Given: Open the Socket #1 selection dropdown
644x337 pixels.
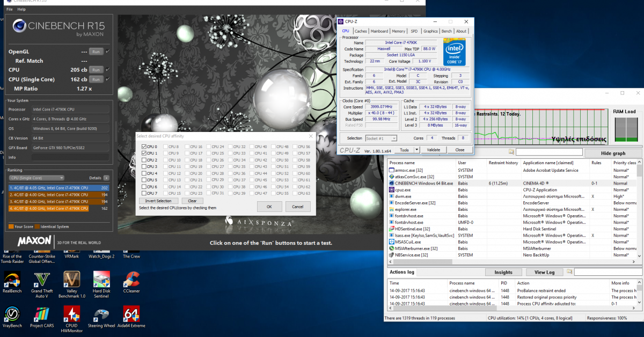Looking at the screenshot, I should coord(381,138).
